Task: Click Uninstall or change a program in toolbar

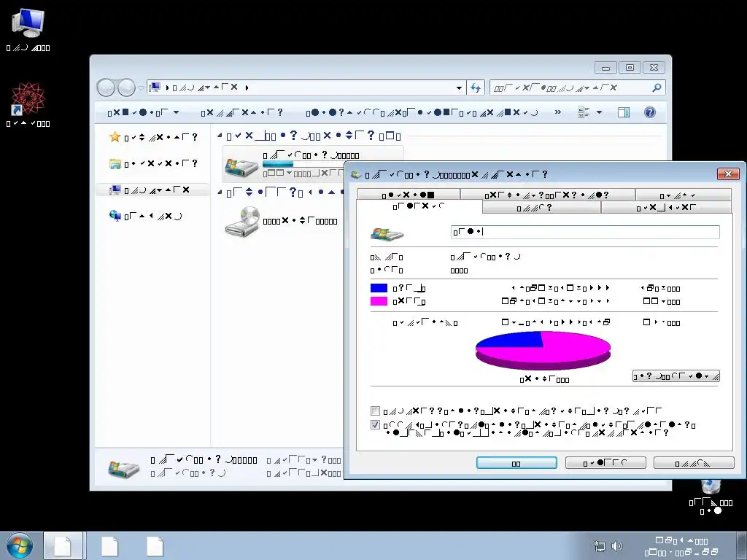Action: [422, 112]
